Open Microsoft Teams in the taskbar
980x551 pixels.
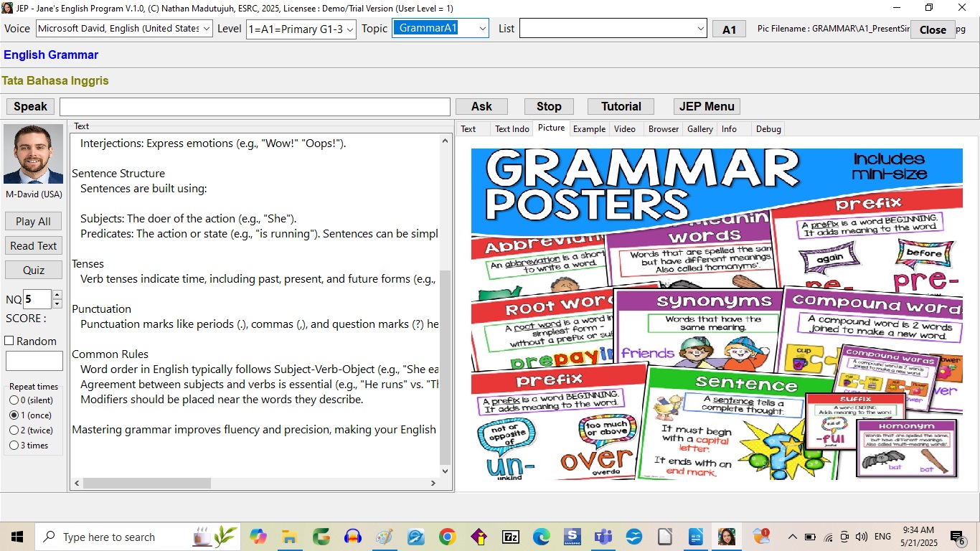603,537
